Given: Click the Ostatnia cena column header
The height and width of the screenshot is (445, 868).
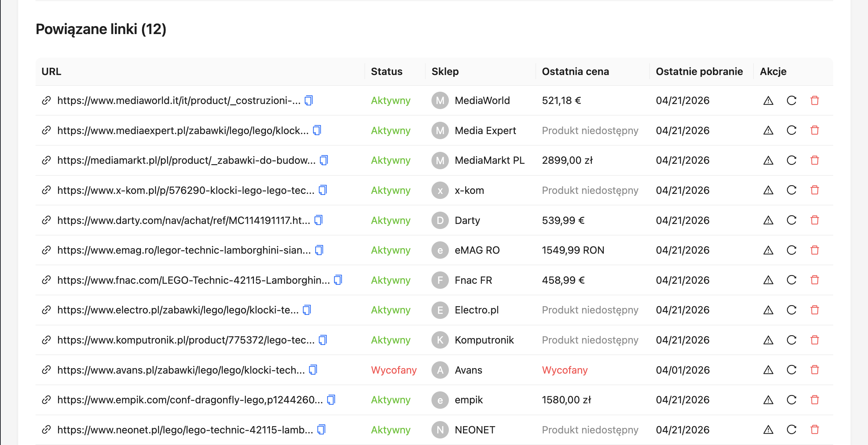Looking at the screenshot, I should point(575,71).
